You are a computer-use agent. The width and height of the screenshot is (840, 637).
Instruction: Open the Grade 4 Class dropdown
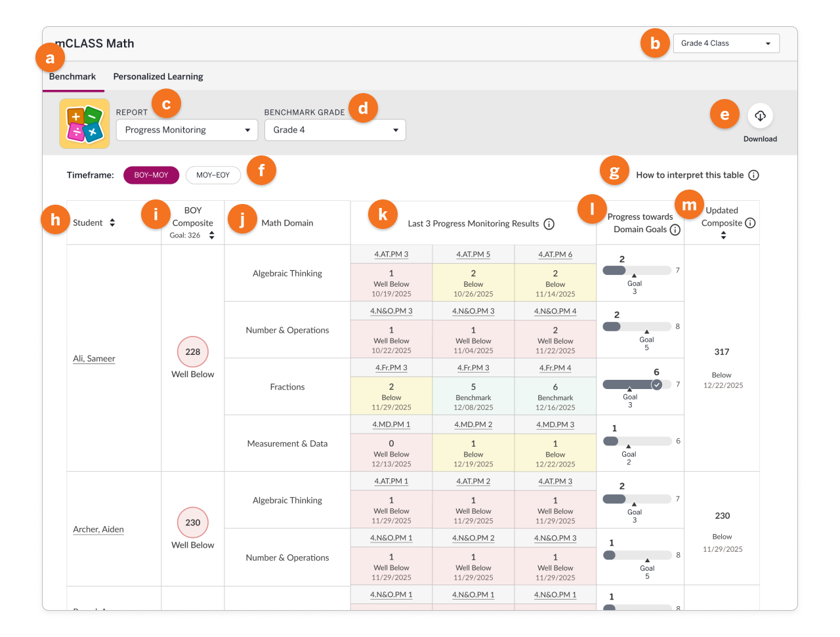(x=726, y=43)
